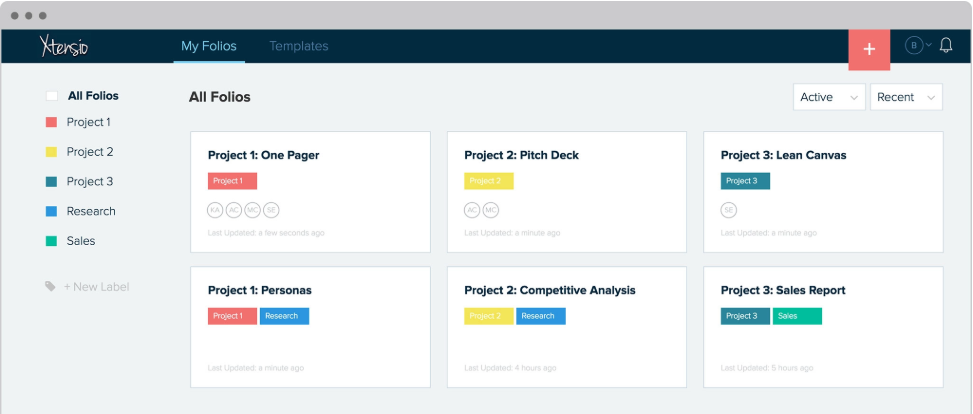Click the AC avatar on the One Pager card
This screenshot has width=973, height=414.
tap(233, 210)
